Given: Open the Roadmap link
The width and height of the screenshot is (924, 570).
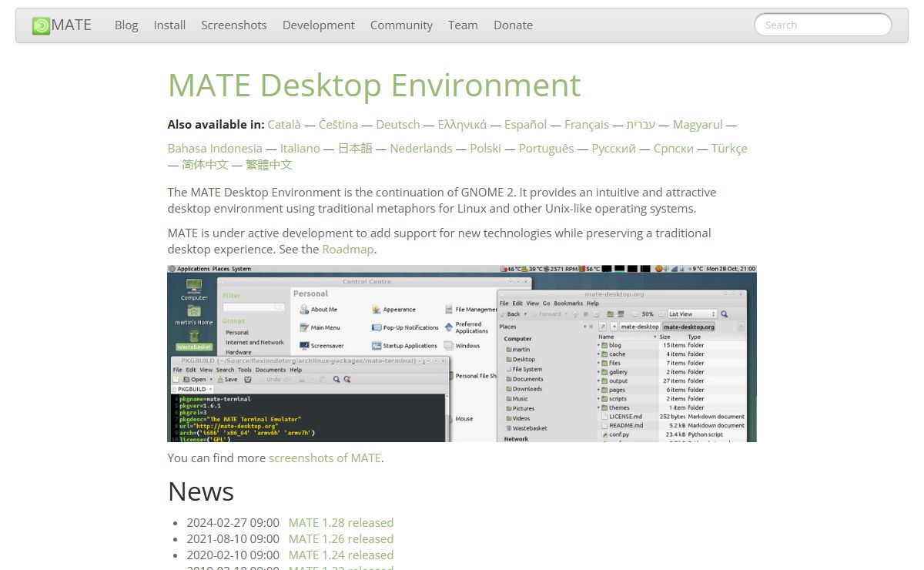Looking at the screenshot, I should coord(348,249).
